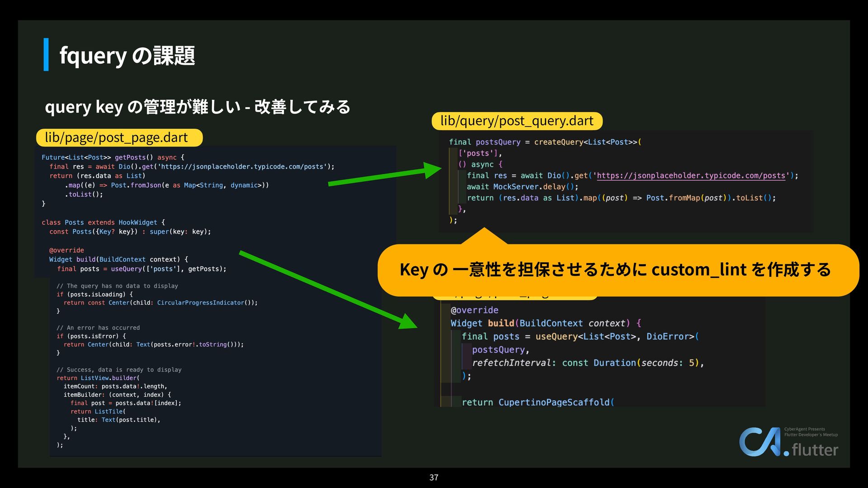This screenshot has height=488, width=868.
Task: Select the subtitle "query key の管理が難しい - 改善してみる"
Action: click(198, 107)
